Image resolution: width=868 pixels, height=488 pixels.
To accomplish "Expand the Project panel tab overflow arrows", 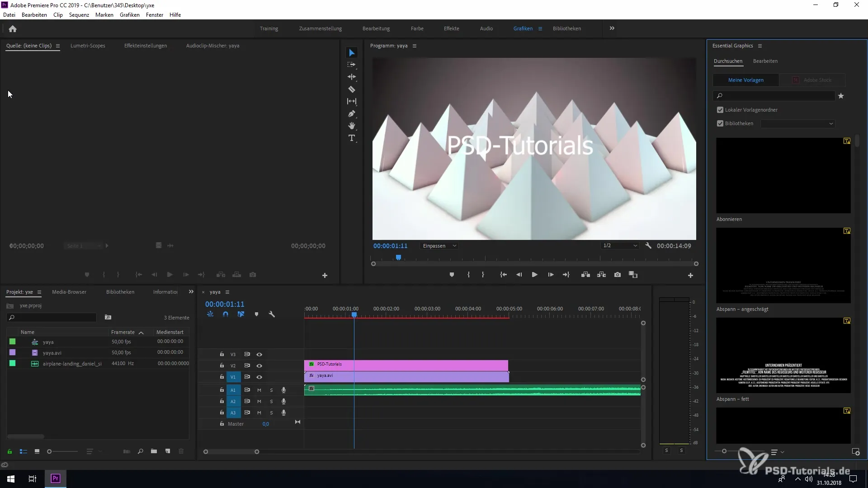I will [x=191, y=292].
